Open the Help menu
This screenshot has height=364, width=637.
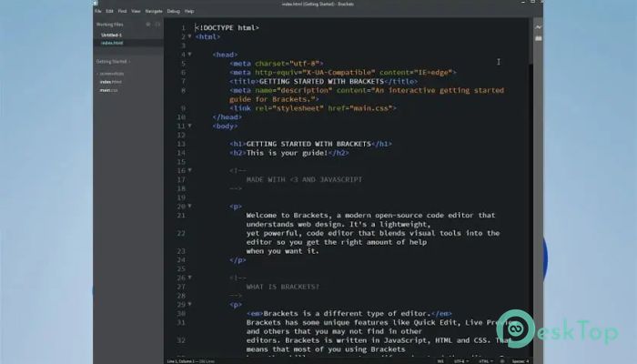pos(189,11)
